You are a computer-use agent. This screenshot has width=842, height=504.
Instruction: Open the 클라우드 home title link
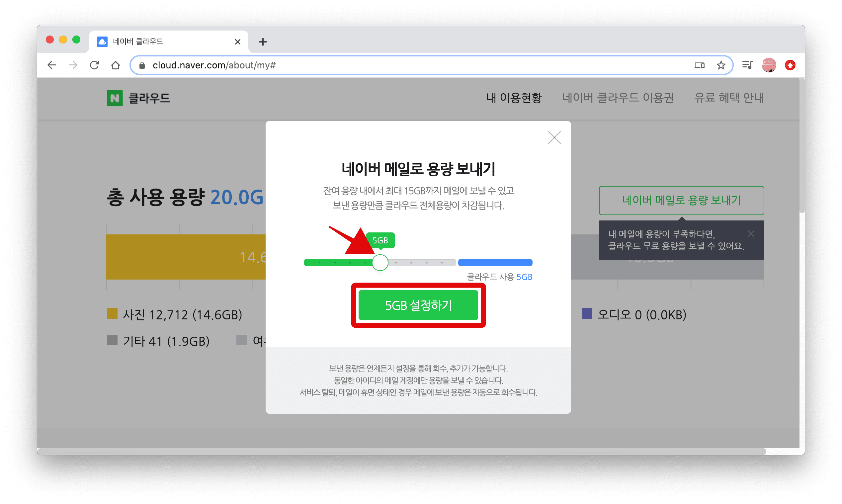coord(149,98)
